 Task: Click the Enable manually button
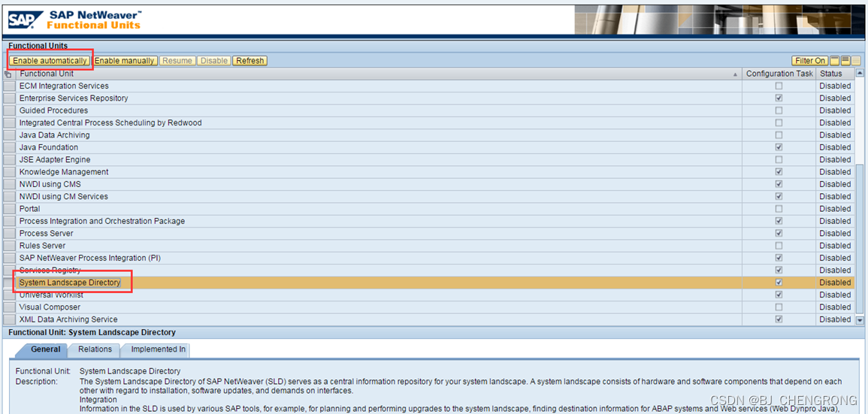[125, 61]
